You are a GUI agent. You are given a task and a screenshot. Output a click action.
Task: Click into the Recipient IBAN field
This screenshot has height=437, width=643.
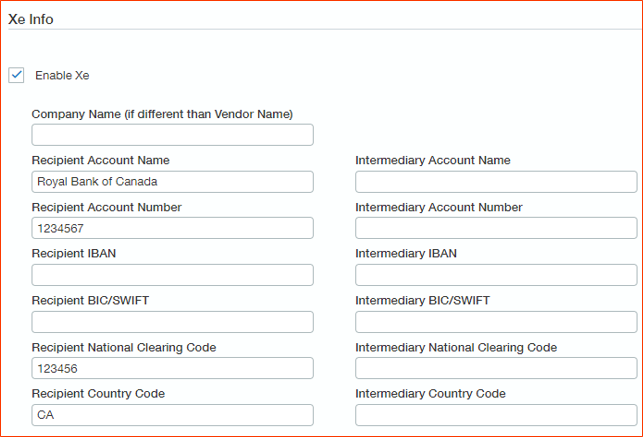point(172,275)
